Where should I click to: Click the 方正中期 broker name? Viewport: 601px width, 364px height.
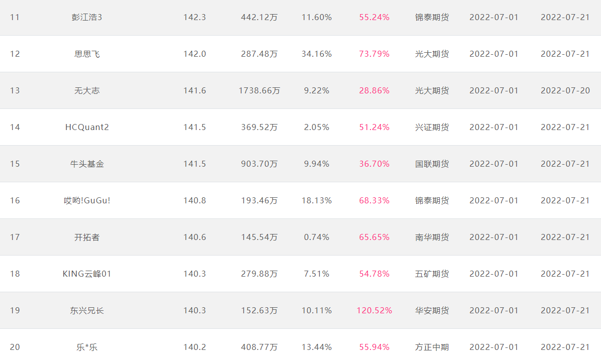pos(432,347)
